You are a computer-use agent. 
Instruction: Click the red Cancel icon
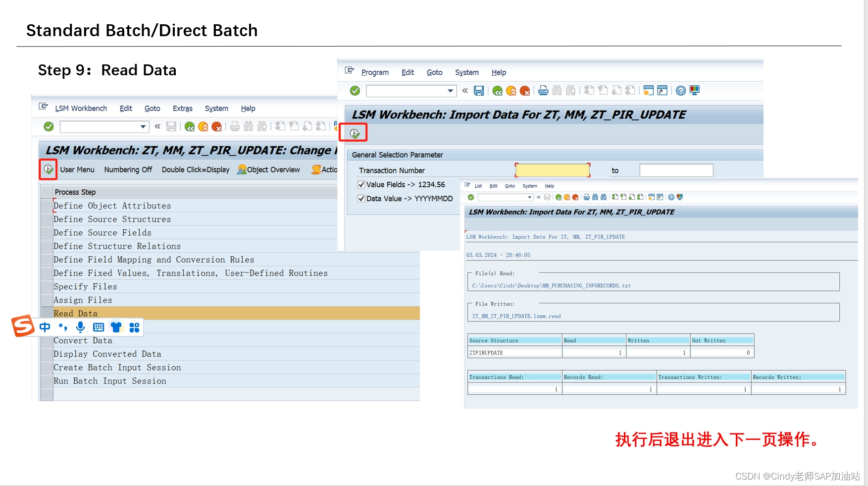(524, 90)
